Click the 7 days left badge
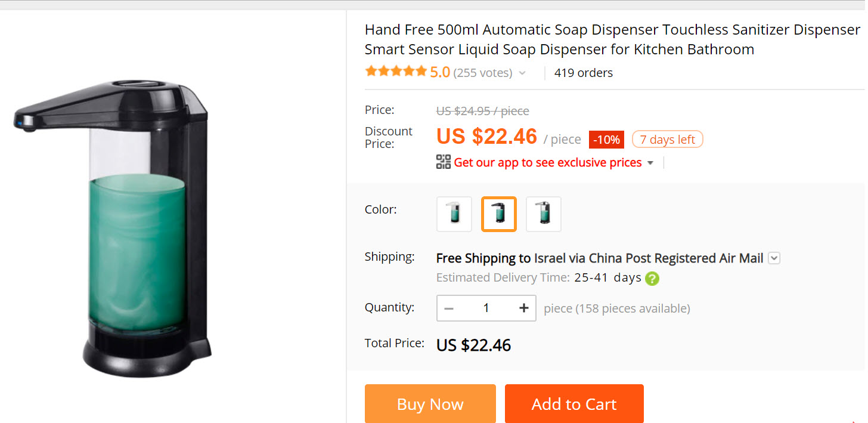 tap(667, 140)
